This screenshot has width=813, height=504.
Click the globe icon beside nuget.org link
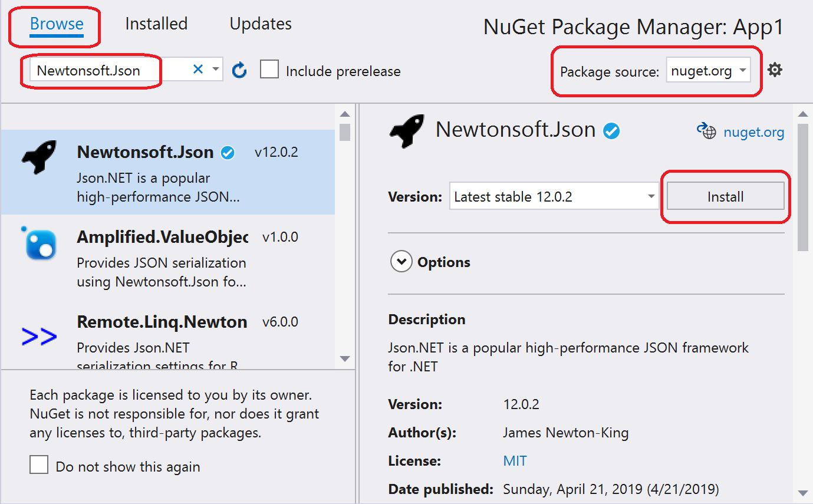[706, 131]
